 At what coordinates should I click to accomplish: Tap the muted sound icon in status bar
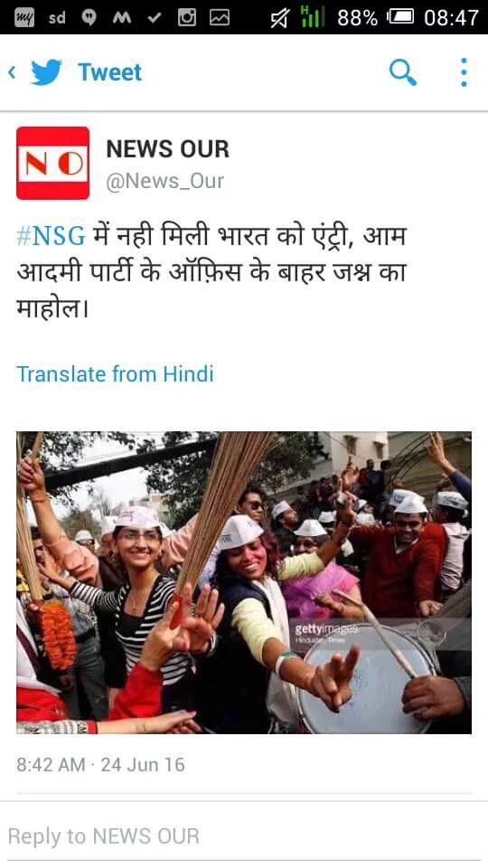coord(280,18)
